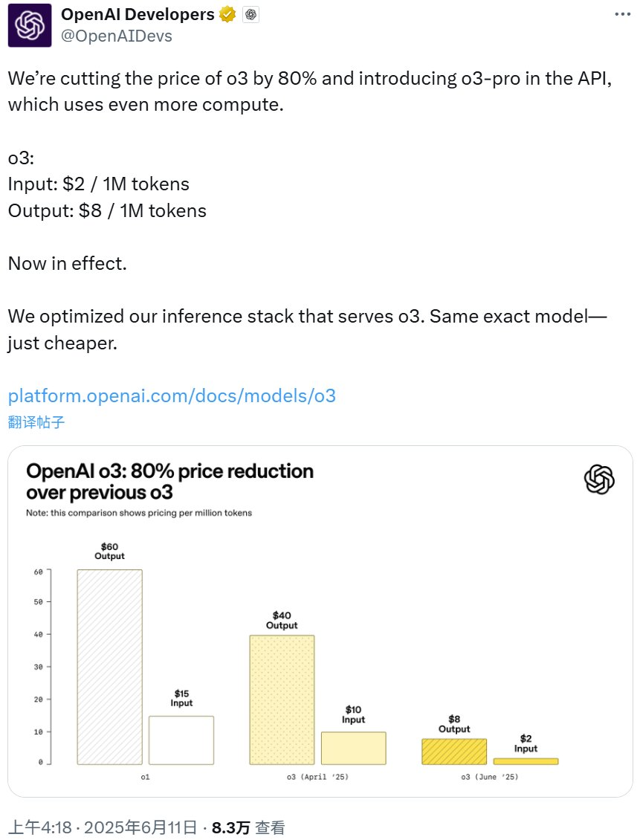Click the OpenAI logo inside the chart
The width and height of the screenshot is (640, 840).
599,479
